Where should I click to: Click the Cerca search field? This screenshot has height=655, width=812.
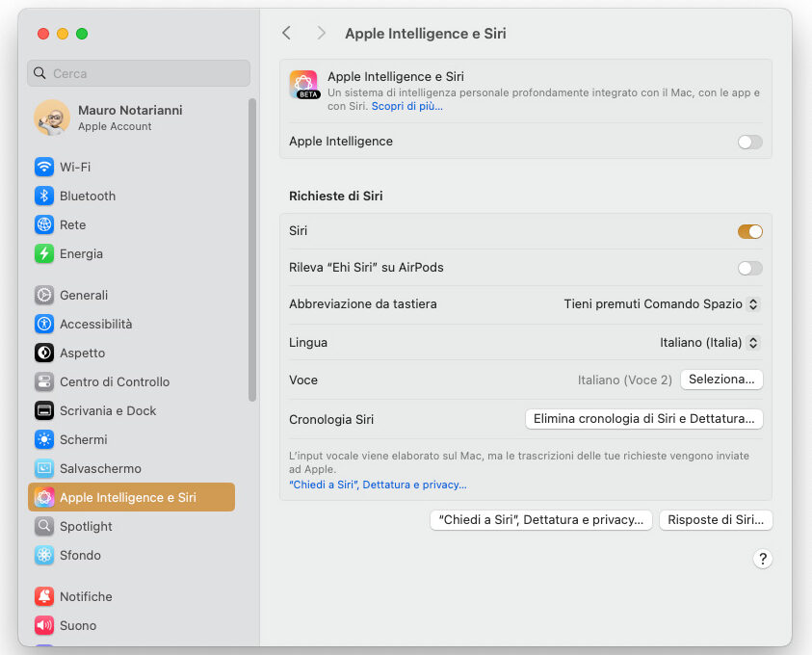[x=140, y=73]
